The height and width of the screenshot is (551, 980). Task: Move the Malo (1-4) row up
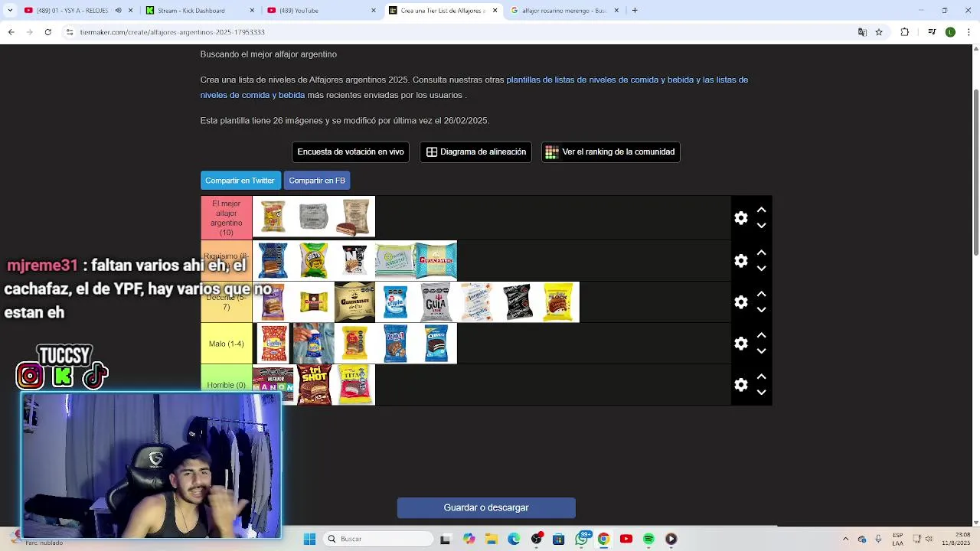coord(761,335)
